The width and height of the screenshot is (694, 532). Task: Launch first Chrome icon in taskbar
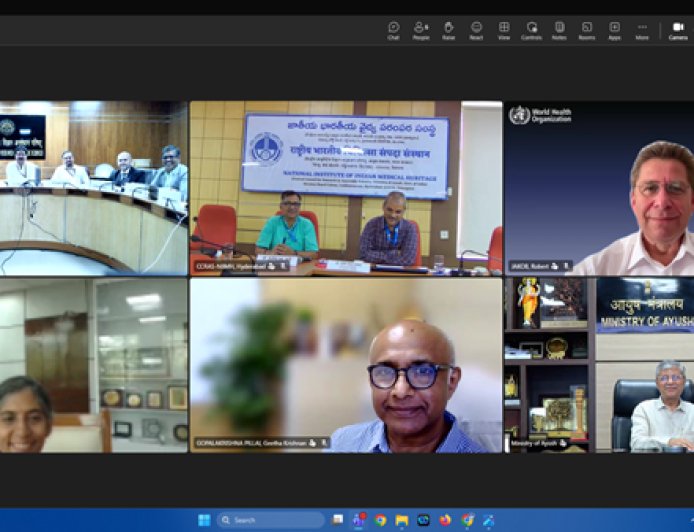pos(380,520)
